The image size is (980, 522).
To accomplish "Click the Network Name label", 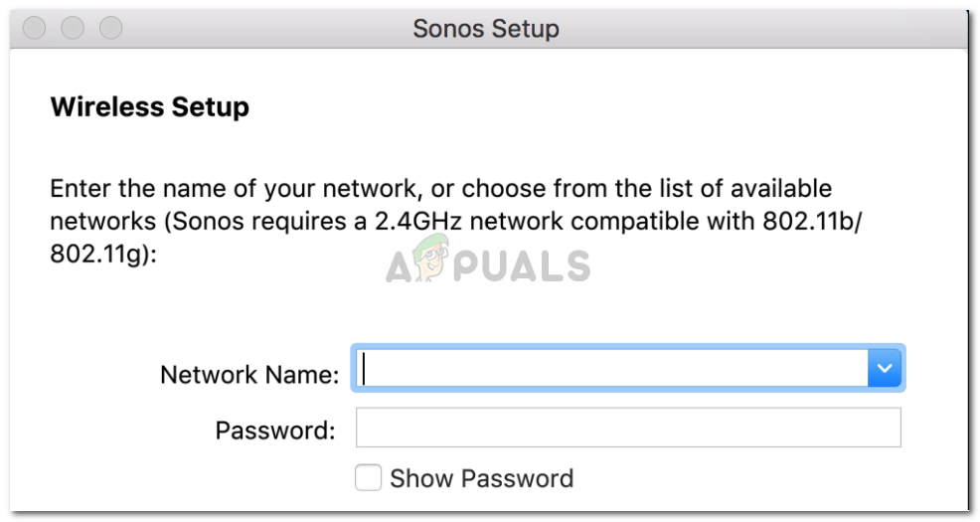I will 249,375.
